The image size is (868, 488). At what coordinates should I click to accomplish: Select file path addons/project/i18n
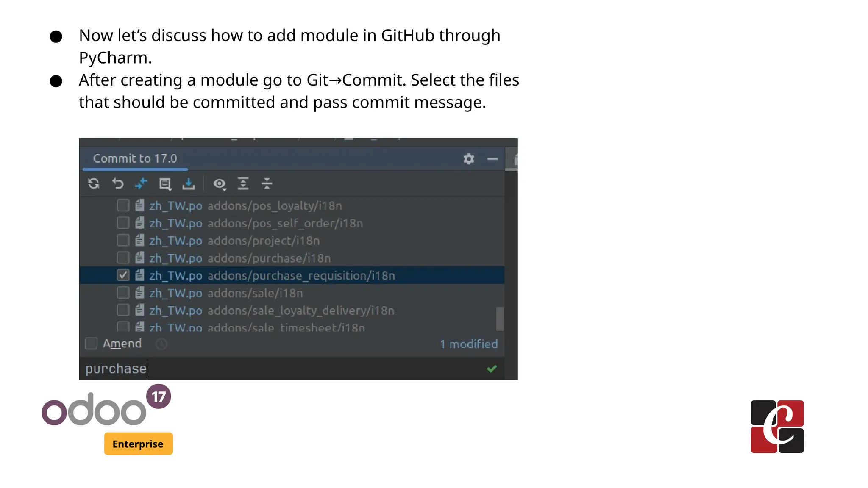pos(264,241)
